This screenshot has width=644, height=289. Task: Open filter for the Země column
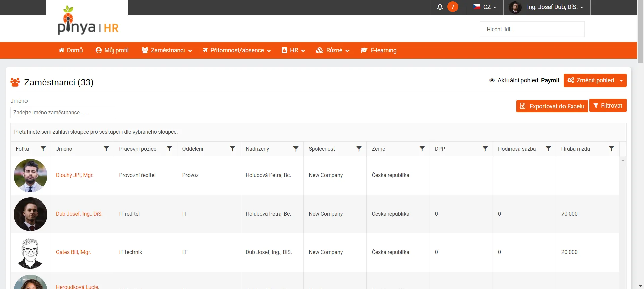[422, 149]
